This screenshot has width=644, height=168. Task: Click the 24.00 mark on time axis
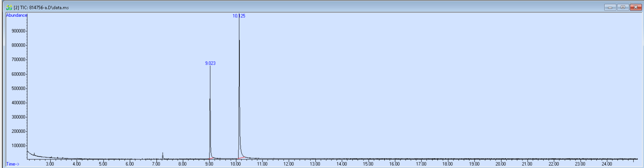[x=606, y=164]
